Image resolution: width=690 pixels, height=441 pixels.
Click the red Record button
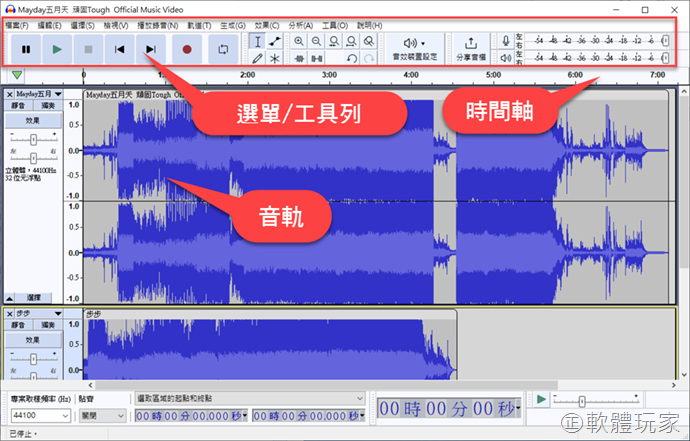click(x=186, y=48)
